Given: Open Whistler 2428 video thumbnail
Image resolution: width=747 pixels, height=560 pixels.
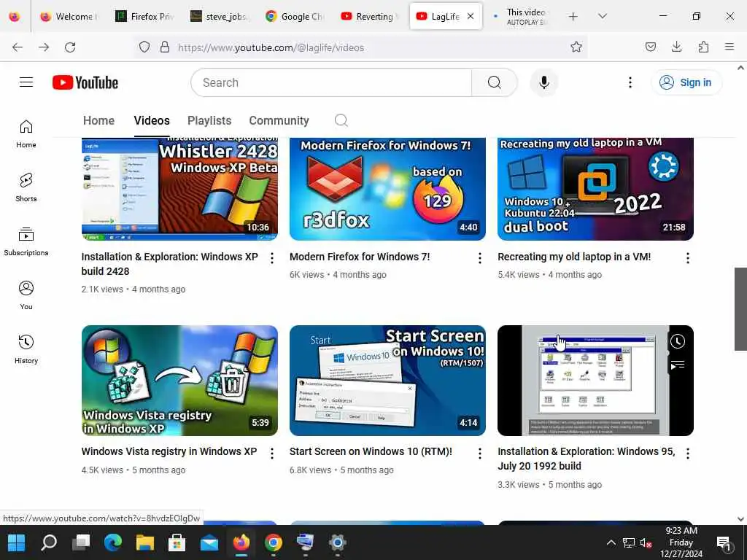Looking at the screenshot, I should click(x=179, y=189).
